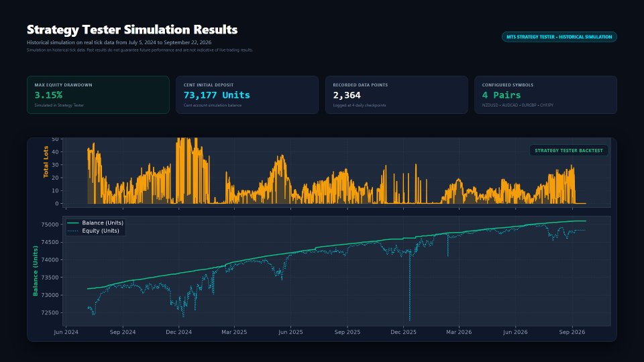
Task: Click the "74500" balance axis tick
Action: (50, 242)
